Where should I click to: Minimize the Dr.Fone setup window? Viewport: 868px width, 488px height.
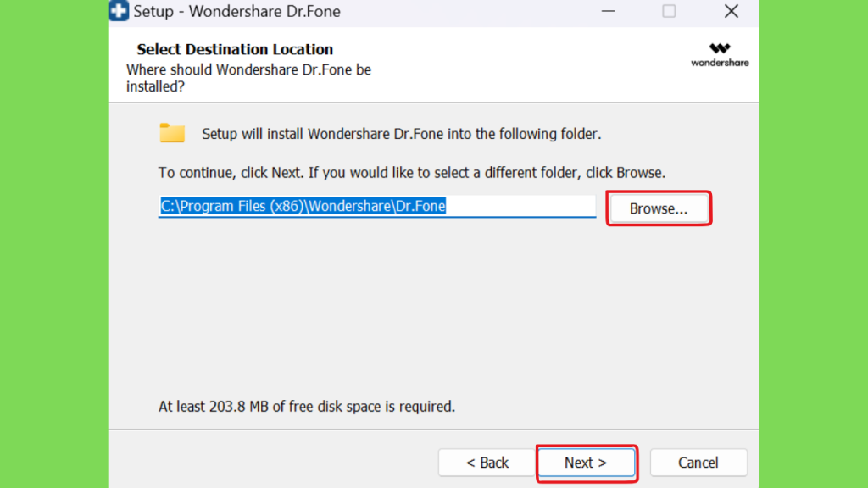tap(608, 11)
